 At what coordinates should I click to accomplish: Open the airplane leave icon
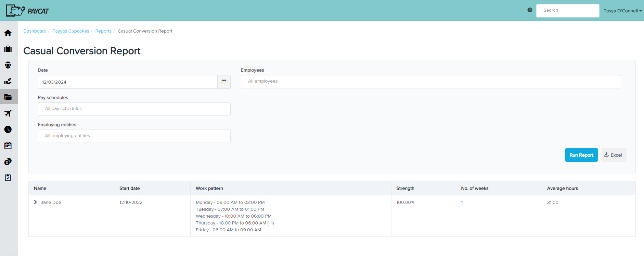(8, 113)
